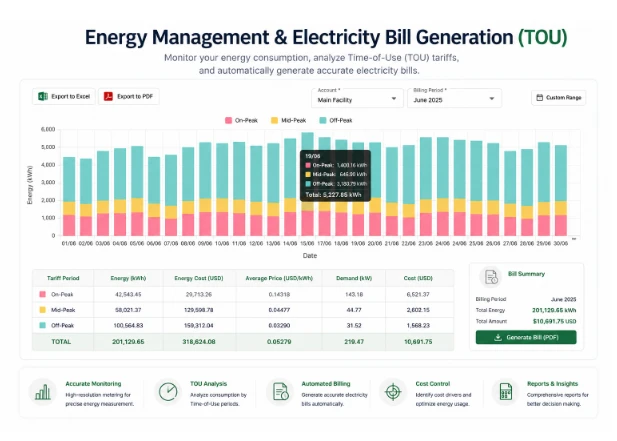
Task: Click the Mid-Peak yellow color swatch in table
Action: (42, 310)
